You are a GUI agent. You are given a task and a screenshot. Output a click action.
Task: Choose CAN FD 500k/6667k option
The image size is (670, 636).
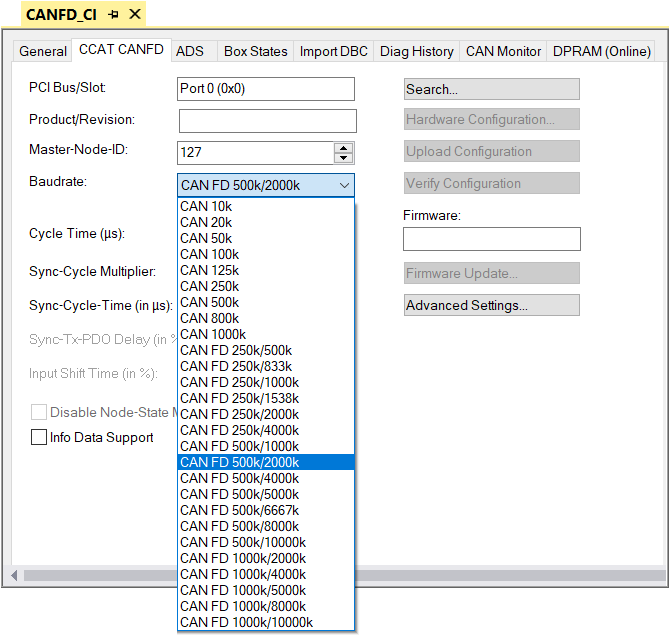(x=266, y=510)
